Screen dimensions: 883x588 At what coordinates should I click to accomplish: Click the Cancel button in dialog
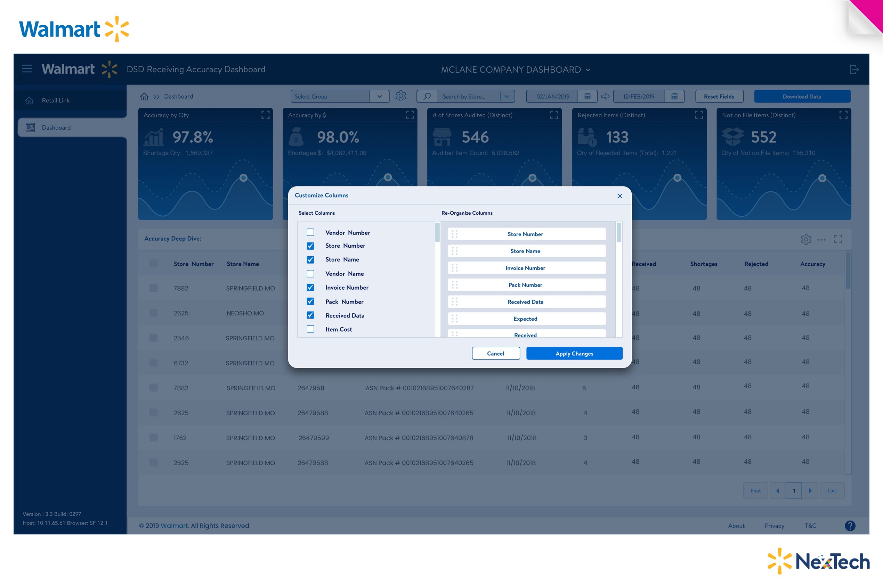pyautogui.click(x=495, y=353)
